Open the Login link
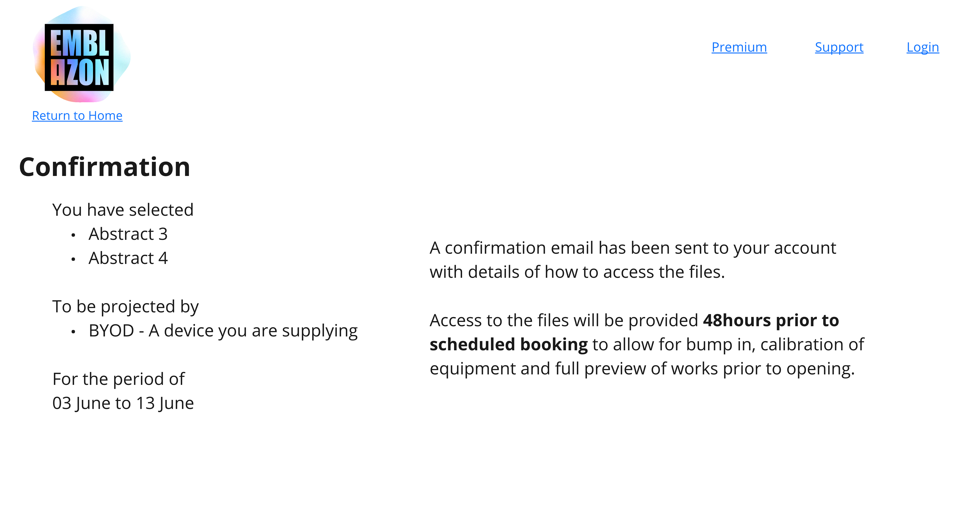Screen dimensions: 980x526 pyautogui.click(x=923, y=47)
